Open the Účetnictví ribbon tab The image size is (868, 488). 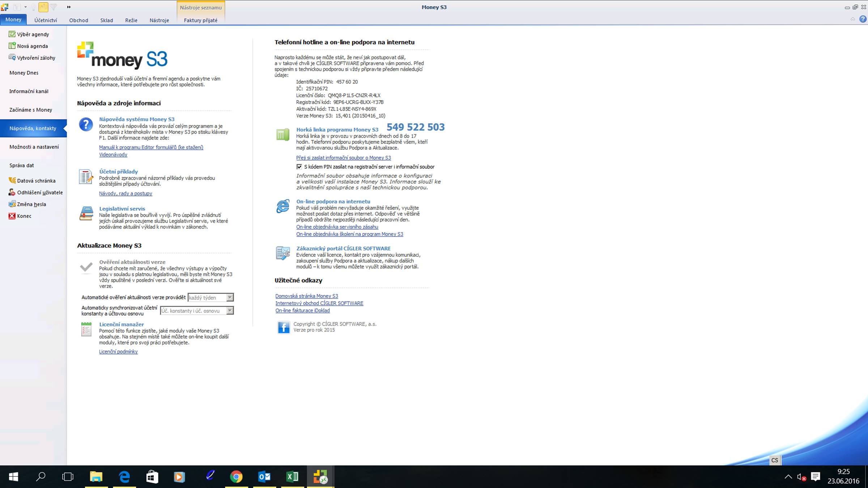coord(46,20)
